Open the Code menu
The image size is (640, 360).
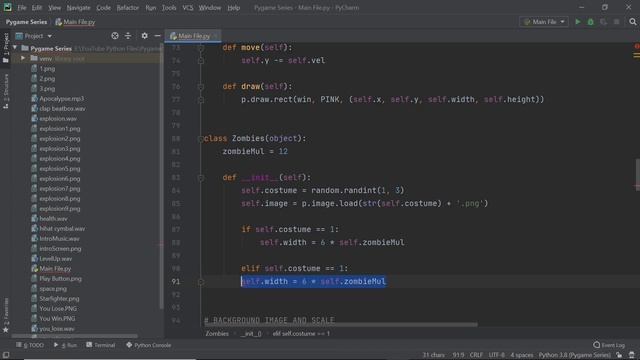103,7
